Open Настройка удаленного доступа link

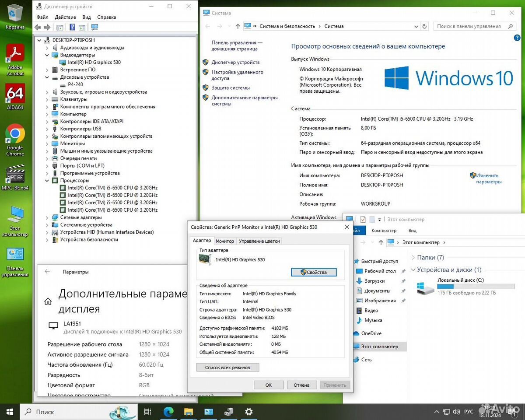[x=237, y=75]
